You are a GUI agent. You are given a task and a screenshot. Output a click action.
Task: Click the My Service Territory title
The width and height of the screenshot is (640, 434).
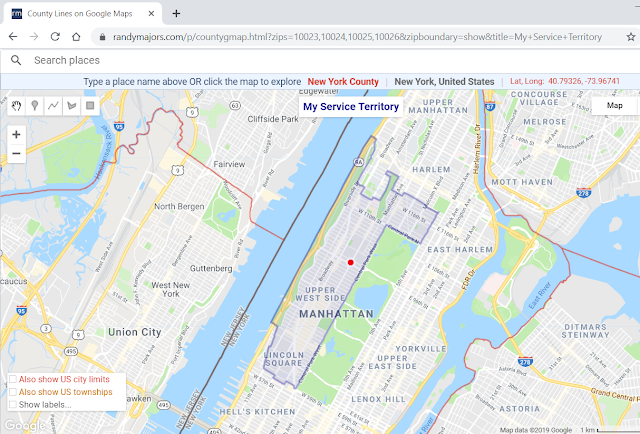pos(351,107)
